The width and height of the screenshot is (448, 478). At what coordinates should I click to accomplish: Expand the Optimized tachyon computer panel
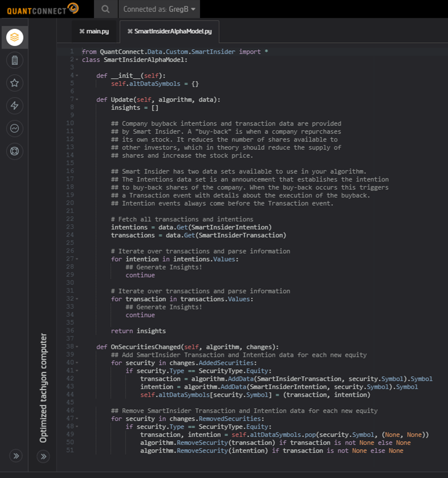[x=44, y=457]
